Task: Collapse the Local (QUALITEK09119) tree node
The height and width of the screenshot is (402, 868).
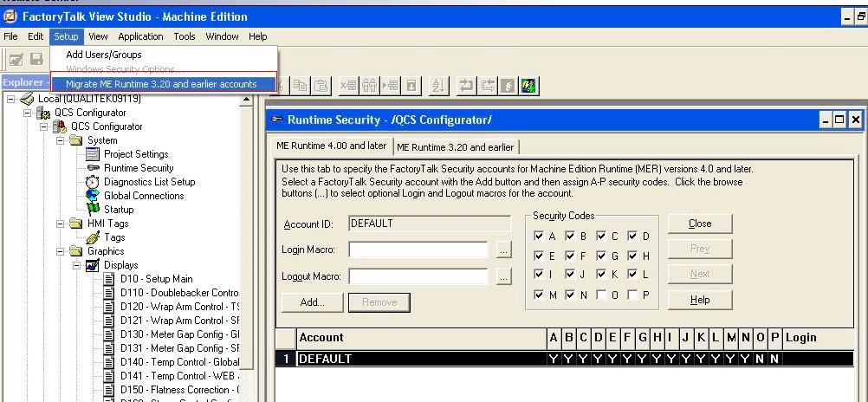Action: click(x=11, y=99)
